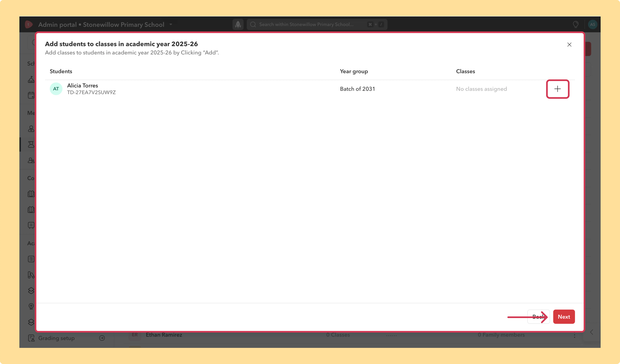Select the Alicia Torres student name
620x364 pixels.
(x=82, y=86)
